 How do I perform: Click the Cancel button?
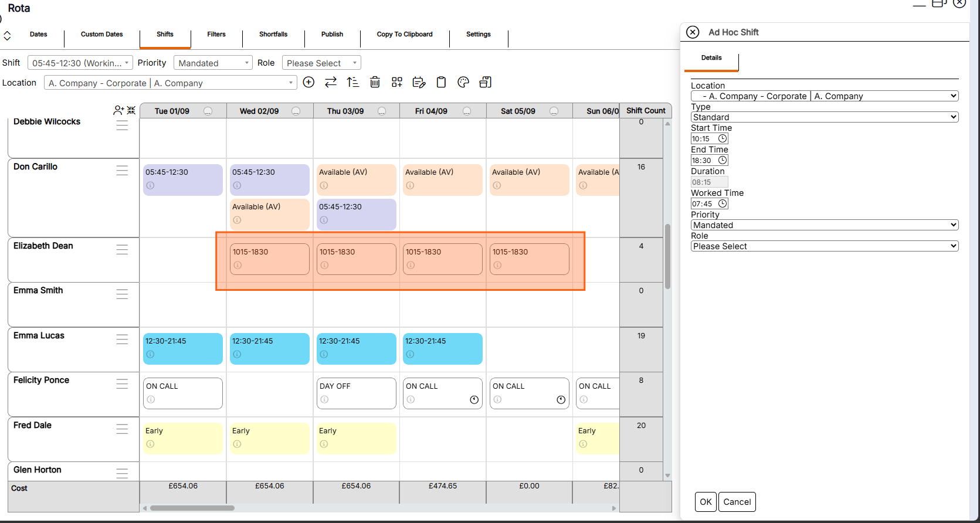[x=737, y=502]
